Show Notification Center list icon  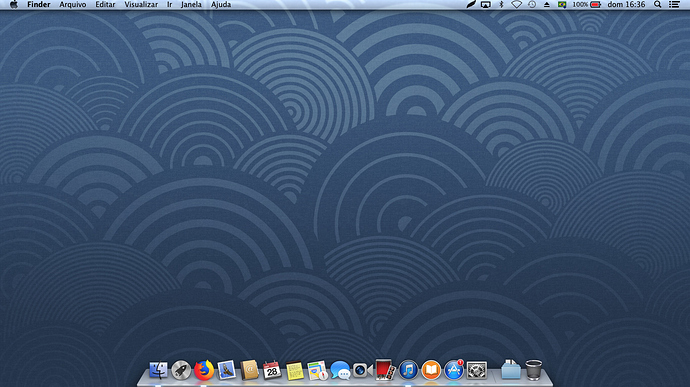(x=674, y=4)
